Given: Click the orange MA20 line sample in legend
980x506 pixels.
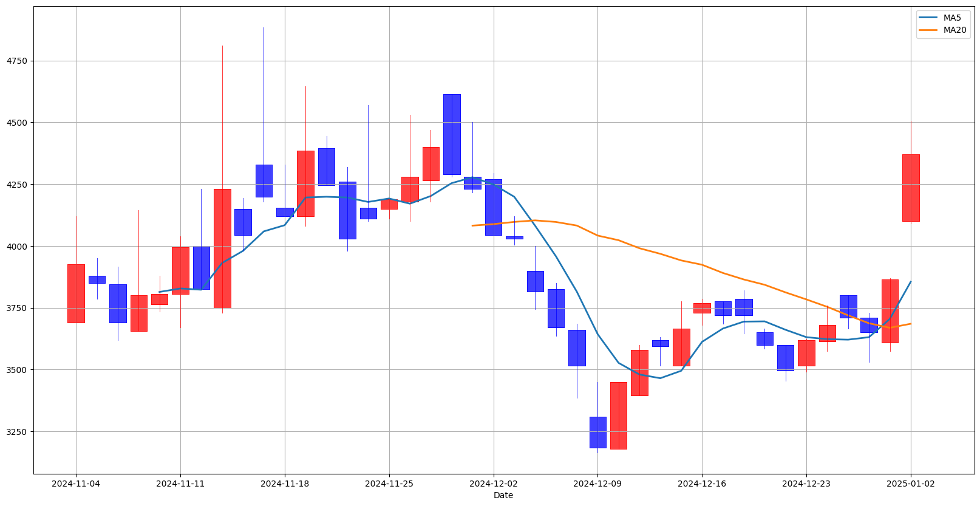Looking at the screenshot, I should tap(929, 30).
